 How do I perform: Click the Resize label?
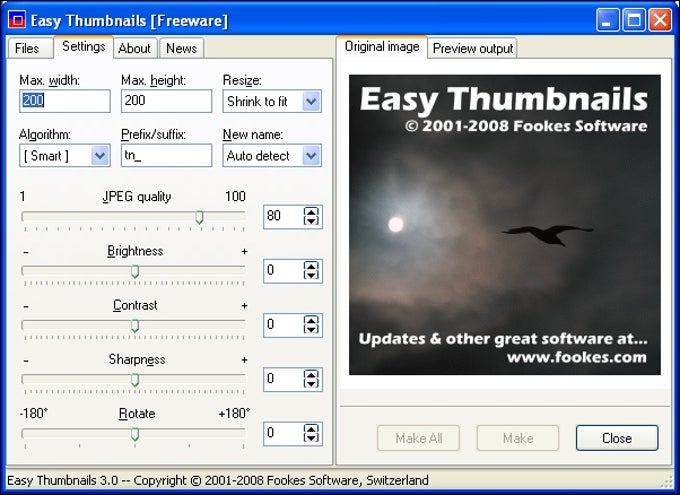242,80
